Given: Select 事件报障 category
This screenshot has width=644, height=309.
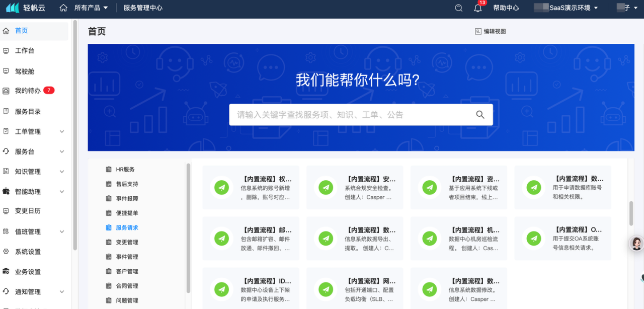Looking at the screenshot, I should point(127,199).
